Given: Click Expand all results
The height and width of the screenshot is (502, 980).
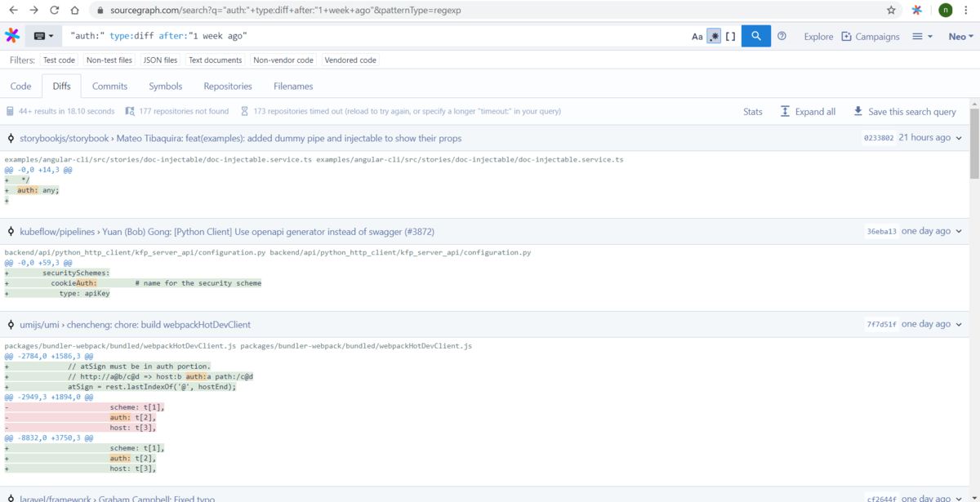Looking at the screenshot, I should click(808, 112).
